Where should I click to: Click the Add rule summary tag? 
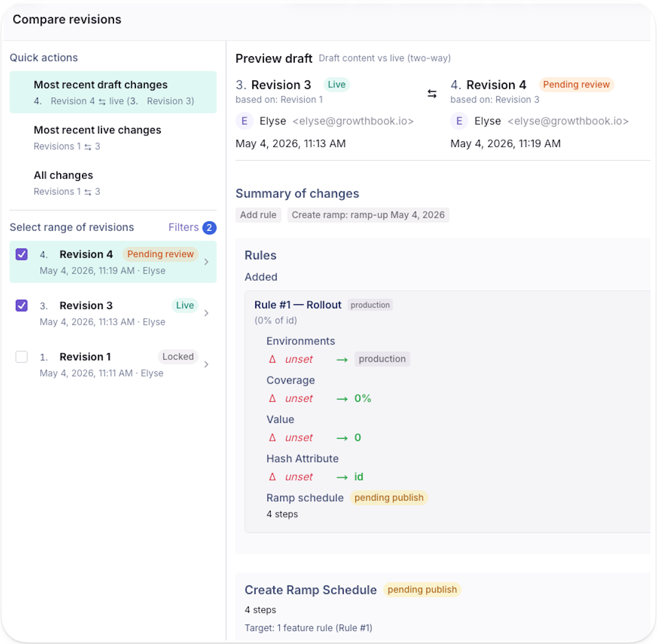click(x=258, y=215)
